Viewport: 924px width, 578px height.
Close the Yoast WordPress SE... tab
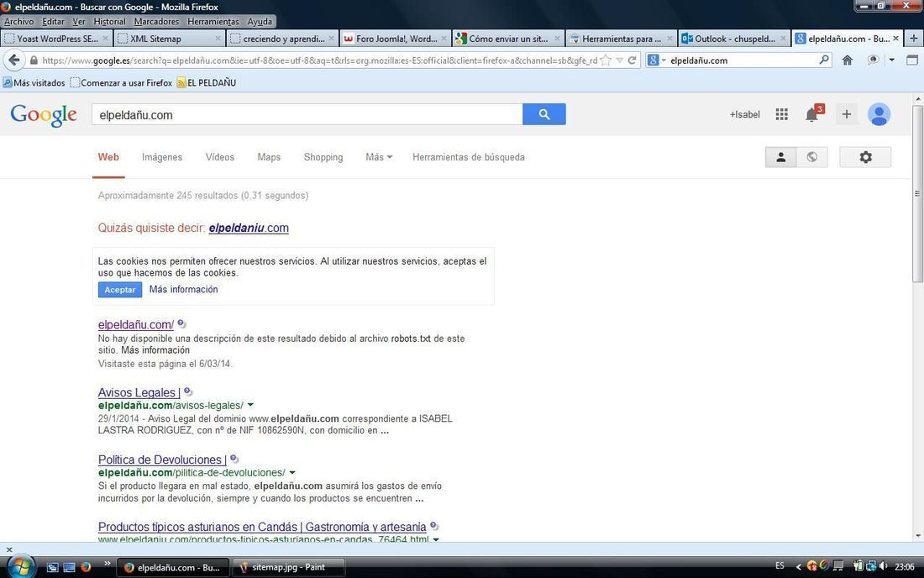pyautogui.click(x=105, y=39)
